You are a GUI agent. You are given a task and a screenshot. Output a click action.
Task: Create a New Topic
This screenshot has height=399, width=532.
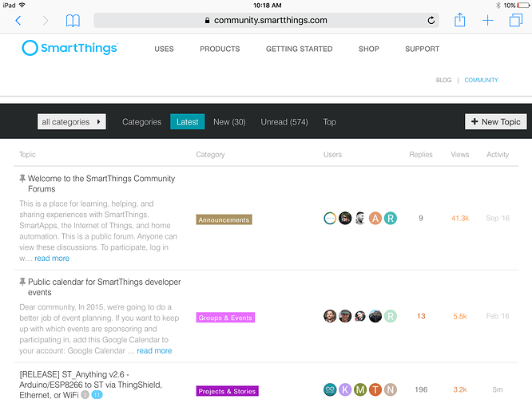pyautogui.click(x=496, y=122)
